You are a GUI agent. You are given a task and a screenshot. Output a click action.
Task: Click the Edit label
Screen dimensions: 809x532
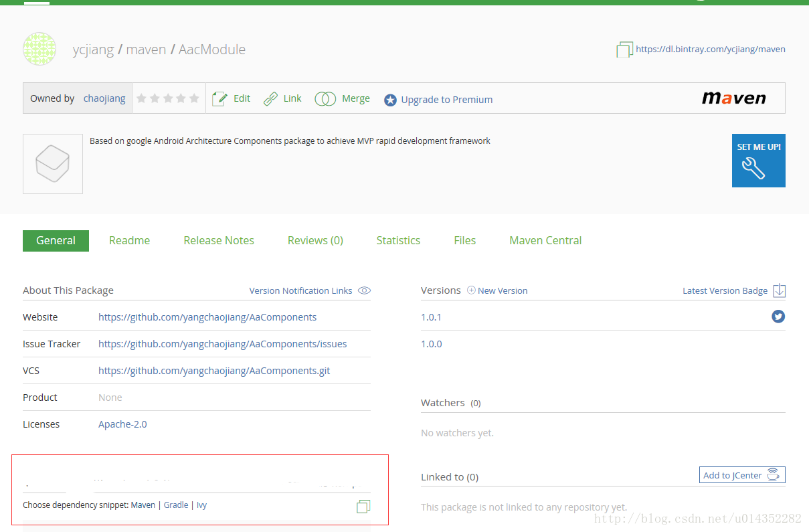242,98
